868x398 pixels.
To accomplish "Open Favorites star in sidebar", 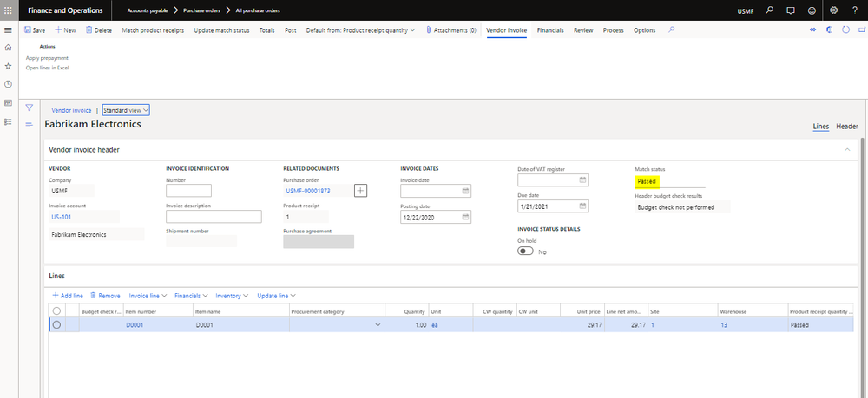I will click(x=8, y=66).
